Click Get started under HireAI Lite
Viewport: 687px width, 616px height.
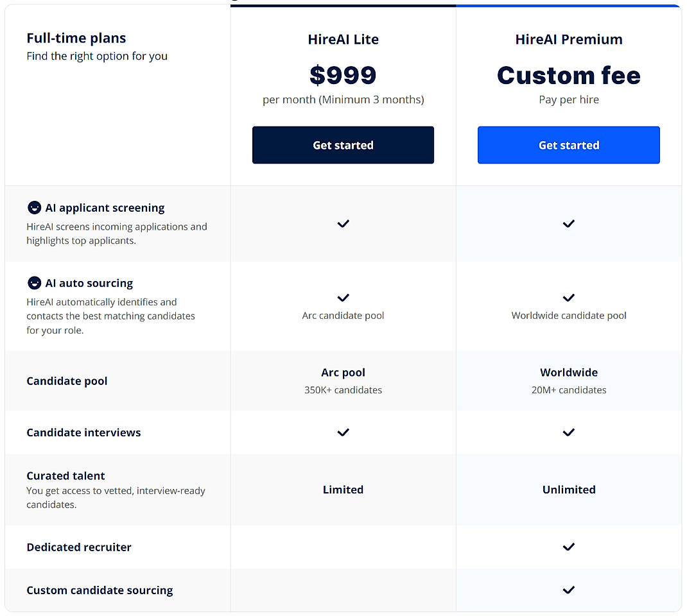click(343, 145)
